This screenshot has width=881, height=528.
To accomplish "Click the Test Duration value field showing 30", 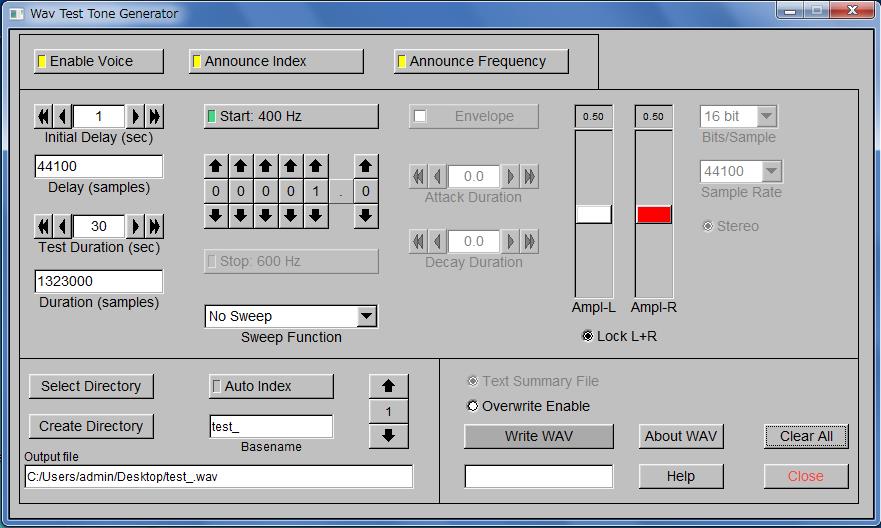I will click(99, 226).
